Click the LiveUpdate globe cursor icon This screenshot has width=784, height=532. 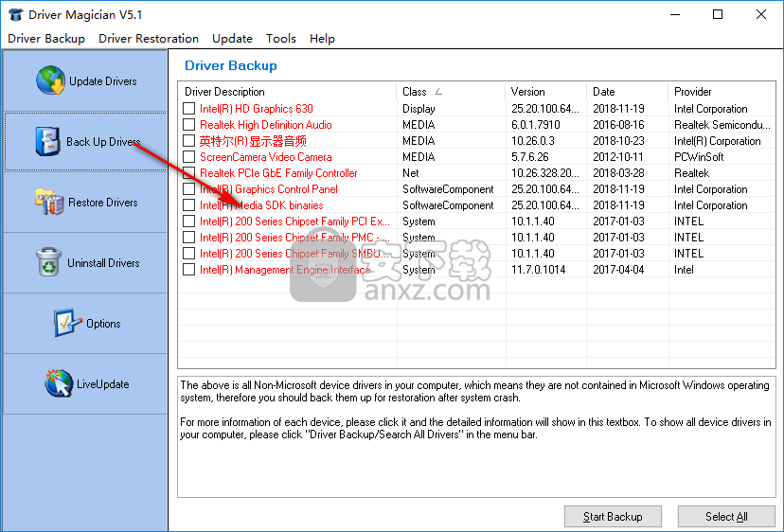59,383
